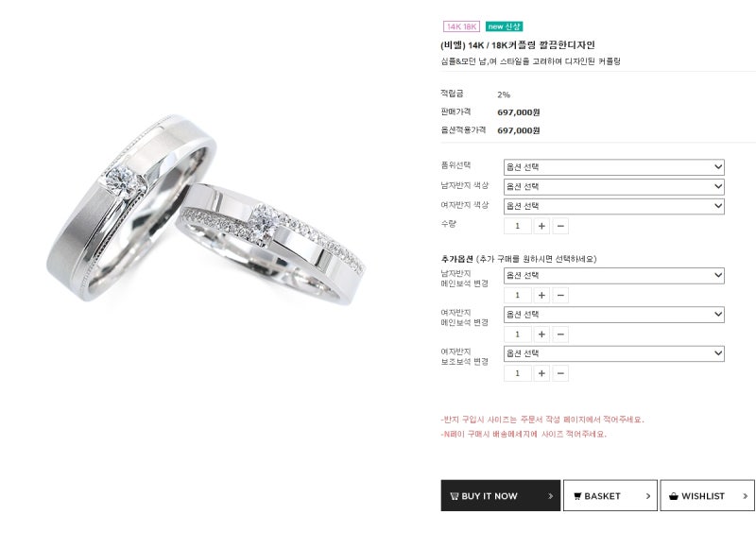
Task: Add item with BASKET button
Action: click(x=610, y=495)
